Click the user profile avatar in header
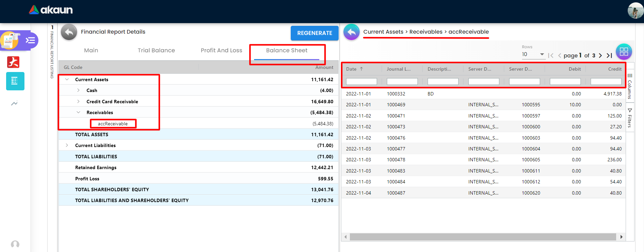The width and height of the screenshot is (644, 252). (x=635, y=11)
